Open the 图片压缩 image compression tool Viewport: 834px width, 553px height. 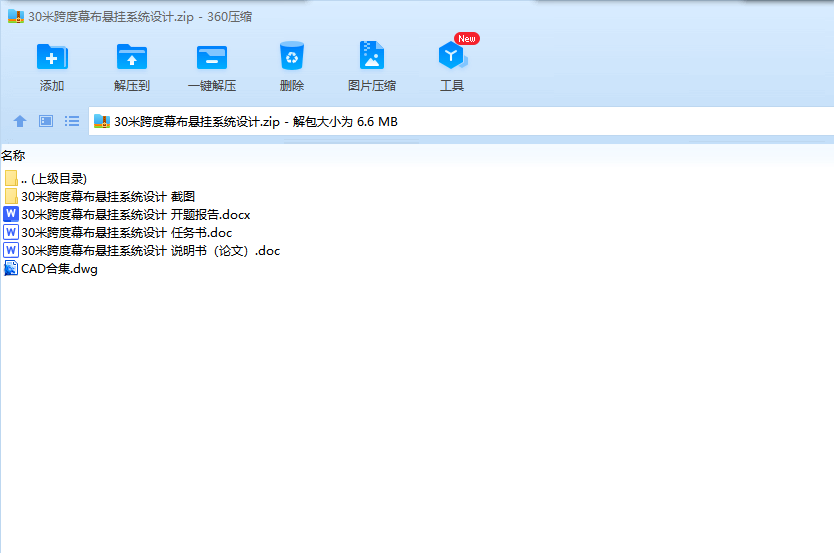coord(372,55)
